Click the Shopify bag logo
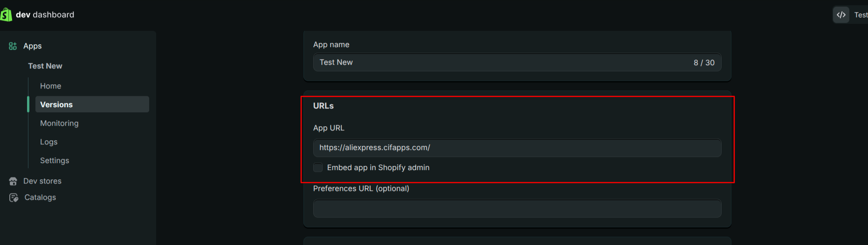The image size is (868, 245). pos(6,14)
